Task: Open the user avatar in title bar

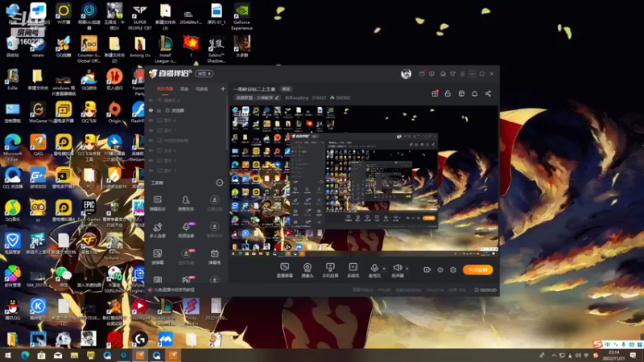Action: pos(406,74)
